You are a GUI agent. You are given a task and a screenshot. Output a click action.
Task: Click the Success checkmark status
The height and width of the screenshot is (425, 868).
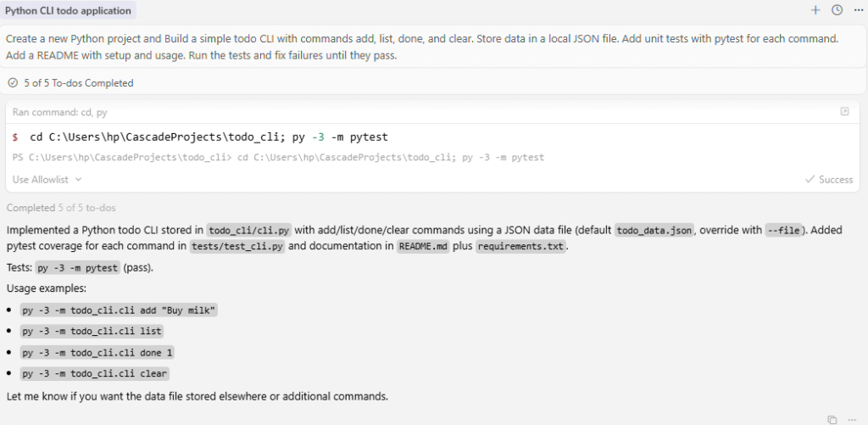[829, 180]
